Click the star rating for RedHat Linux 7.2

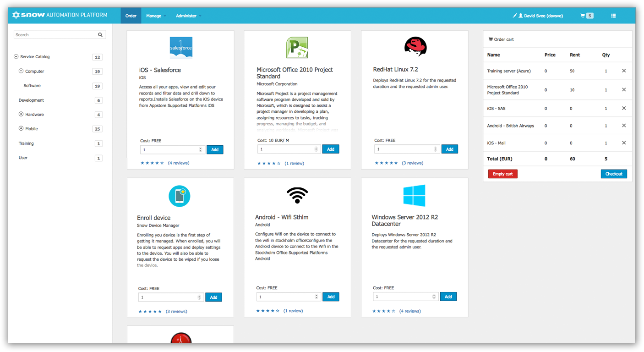point(386,163)
